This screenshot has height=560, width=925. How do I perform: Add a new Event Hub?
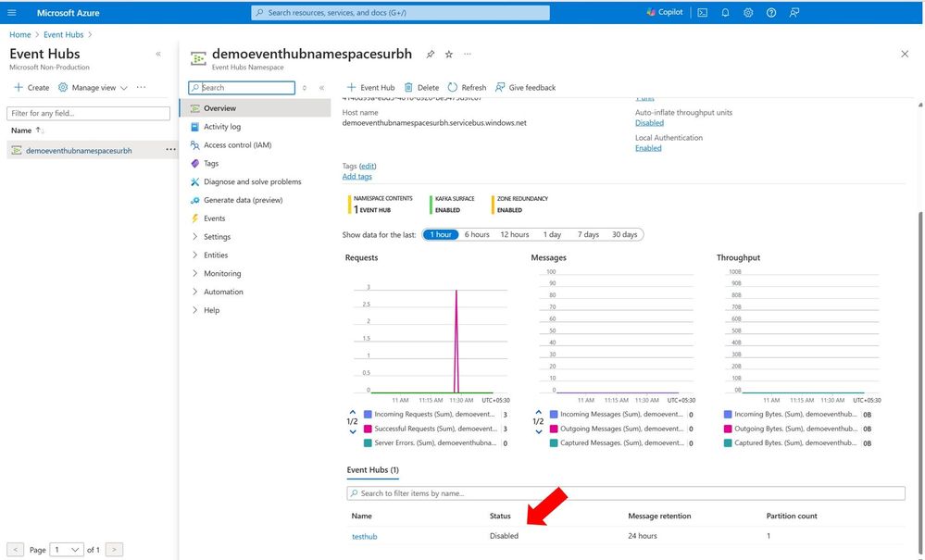coord(370,87)
